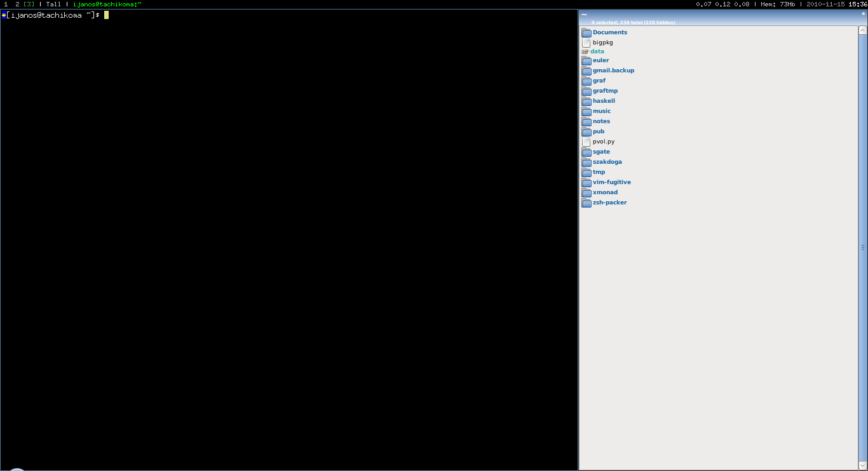Select the bigpkg file icon
The width and height of the screenshot is (868, 471).
tap(587, 43)
